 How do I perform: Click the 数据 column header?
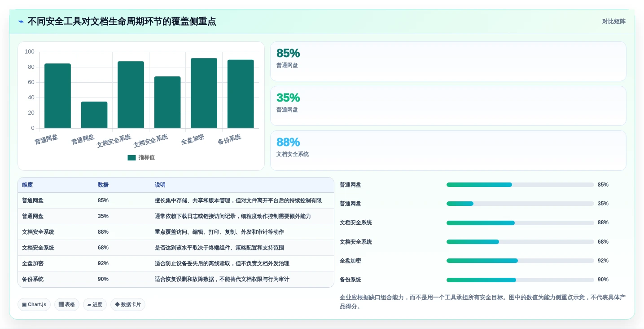(103, 185)
